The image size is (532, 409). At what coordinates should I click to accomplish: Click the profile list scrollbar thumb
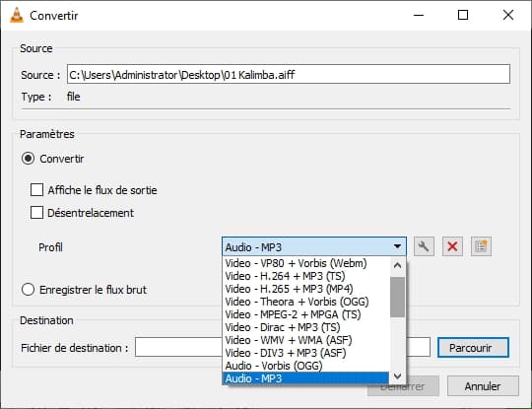point(397,297)
